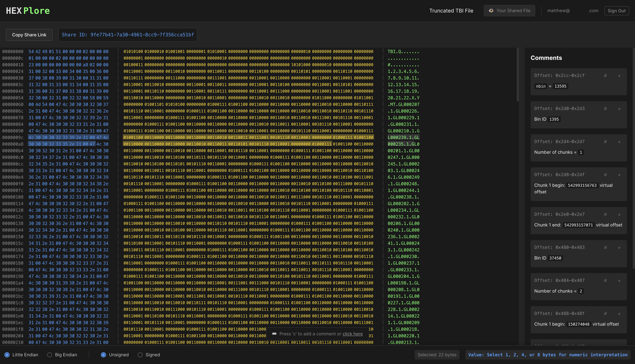Click # icon on offset 0x484-0x487 comment
Image resolution: width=635 pixels, height=364 pixels.
tap(605, 280)
